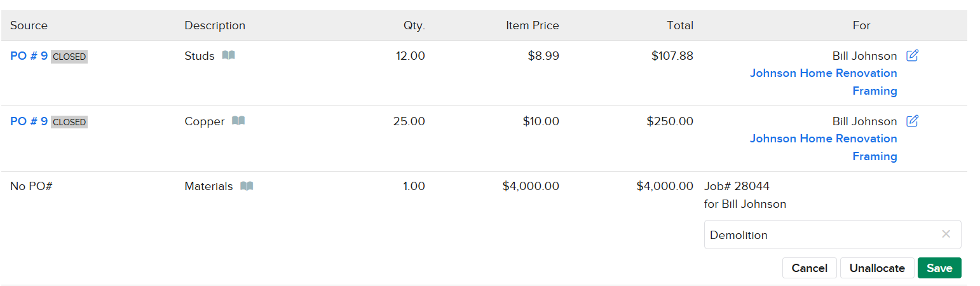
Task: Open PO # 9 link in Studs row
Action: (x=29, y=56)
